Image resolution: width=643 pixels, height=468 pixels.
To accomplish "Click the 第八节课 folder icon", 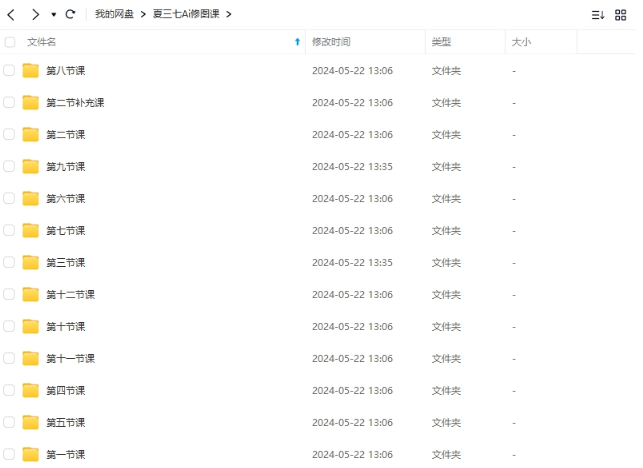I will coord(30,71).
